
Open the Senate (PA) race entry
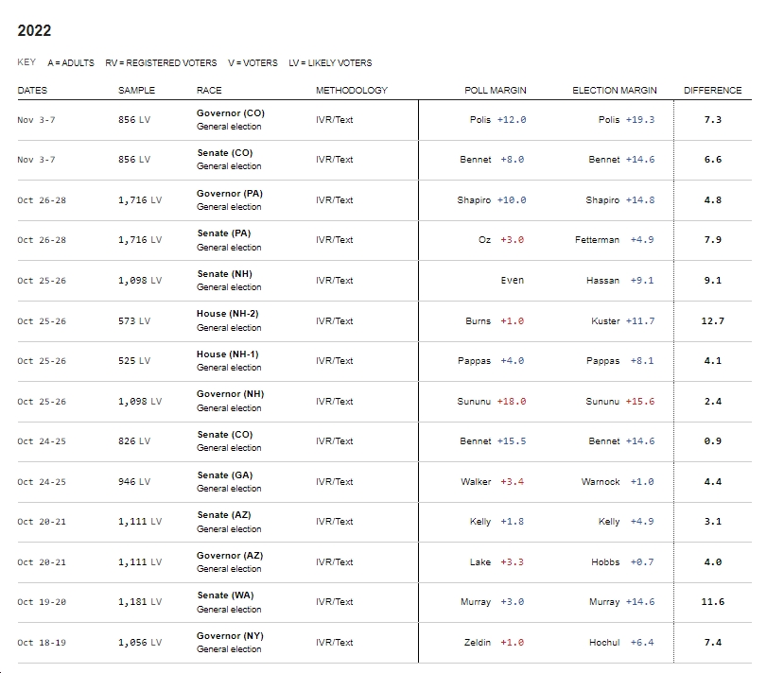pyautogui.click(x=224, y=233)
